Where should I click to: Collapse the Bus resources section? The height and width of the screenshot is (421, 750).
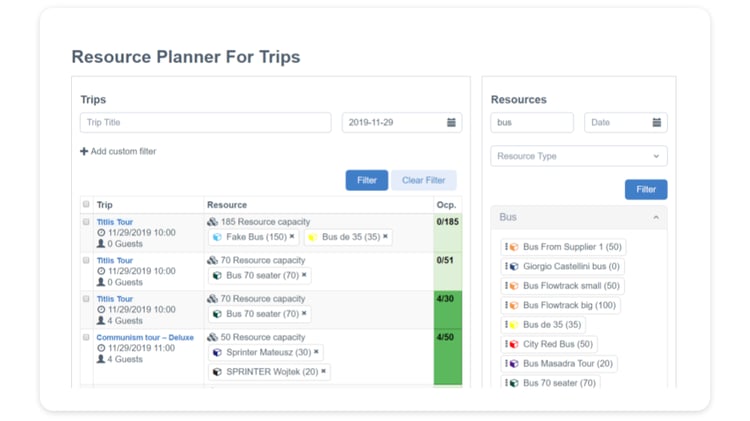[656, 217]
